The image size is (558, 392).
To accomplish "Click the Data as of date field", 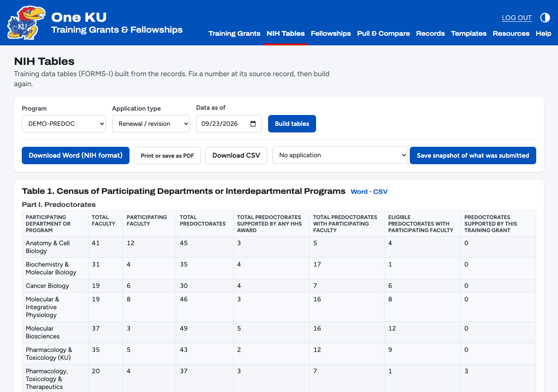I will click(x=229, y=124).
